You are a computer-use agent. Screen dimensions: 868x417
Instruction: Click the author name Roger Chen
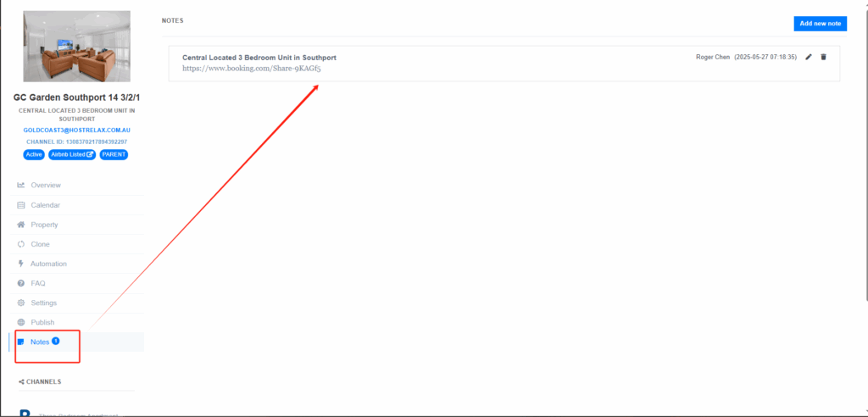[713, 57]
